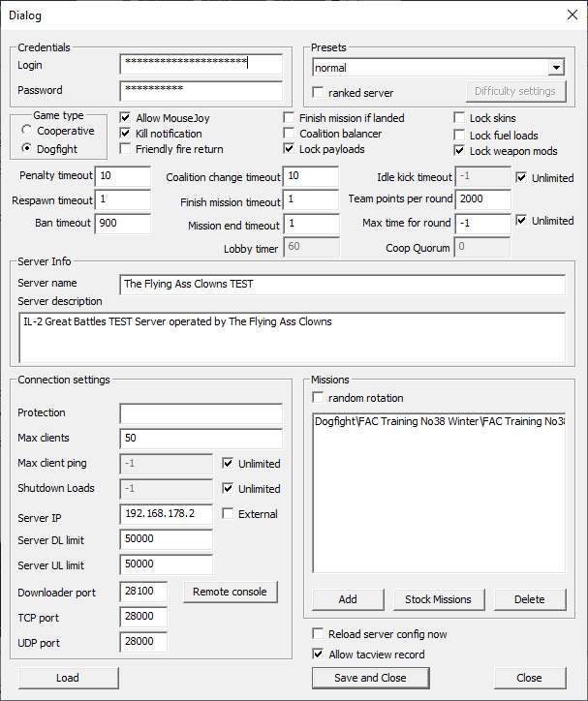Focus the Max clients input field

point(201,439)
